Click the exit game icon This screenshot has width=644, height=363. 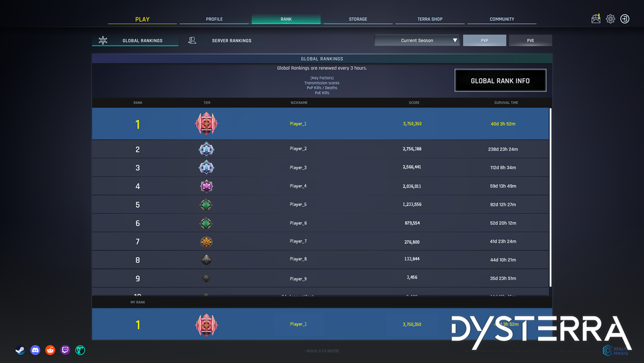pyautogui.click(x=625, y=19)
